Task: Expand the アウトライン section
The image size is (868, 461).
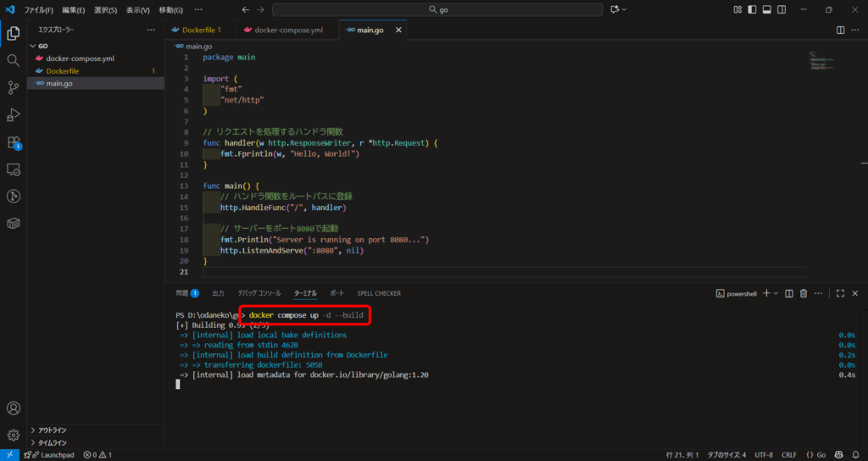Action: click(x=52, y=430)
